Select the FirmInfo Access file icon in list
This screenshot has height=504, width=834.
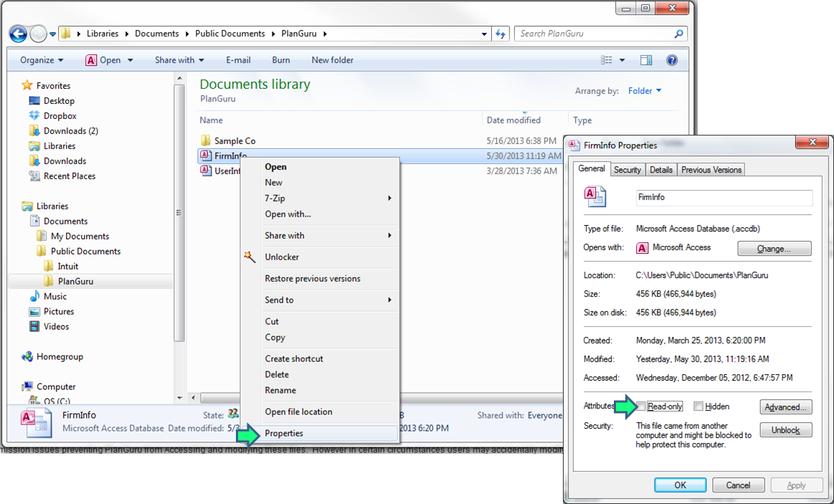pyautogui.click(x=206, y=156)
